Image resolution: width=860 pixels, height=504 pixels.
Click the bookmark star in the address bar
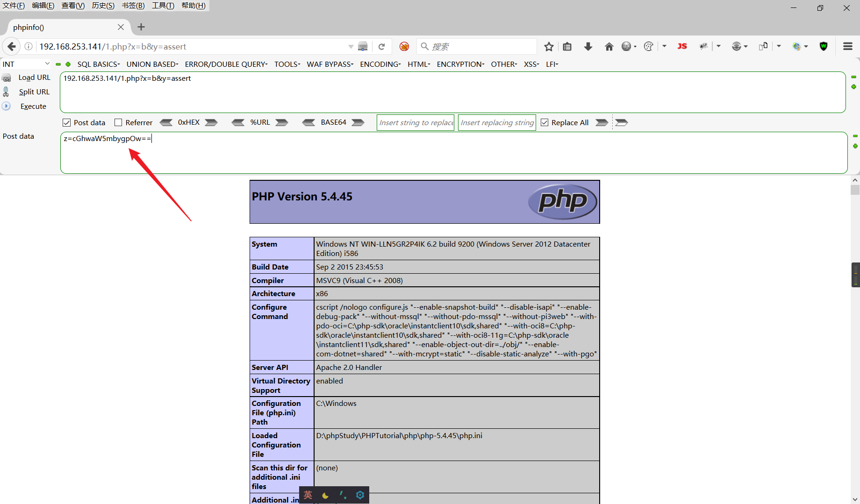(548, 46)
